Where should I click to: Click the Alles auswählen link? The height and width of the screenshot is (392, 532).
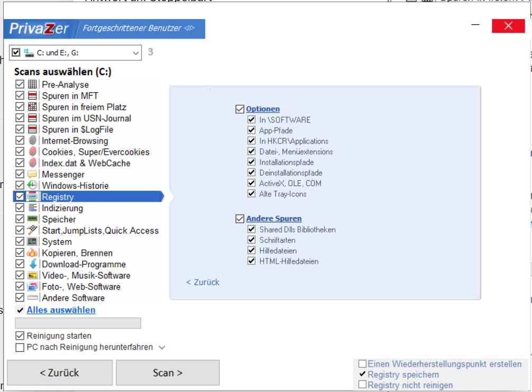pyautogui.click(x=61, y=310)
